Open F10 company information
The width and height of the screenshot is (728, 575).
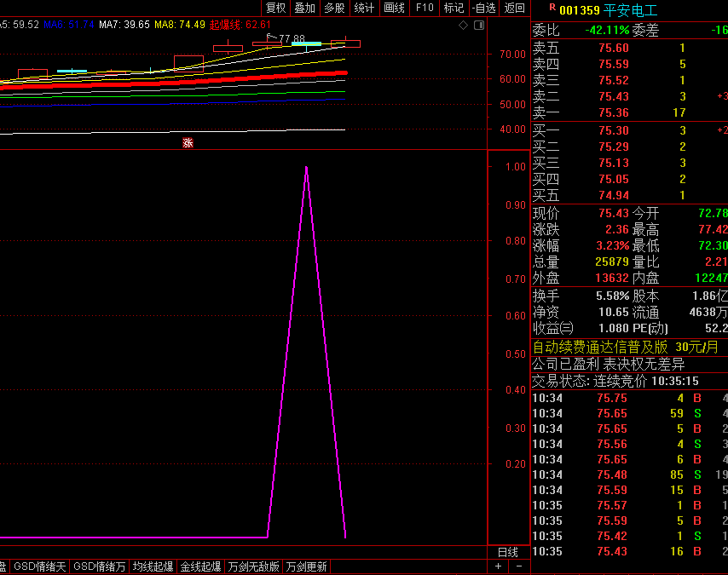tap(424, 8)
